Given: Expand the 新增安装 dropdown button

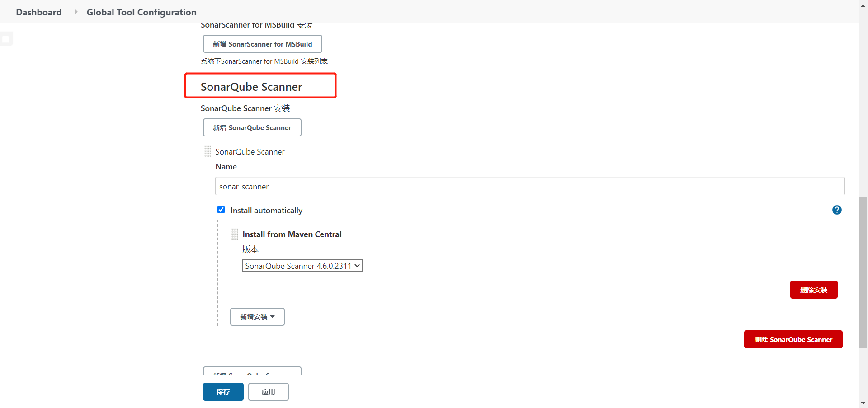Looking at the screenshot, I should pyautogui.click(x=257, y=317).
